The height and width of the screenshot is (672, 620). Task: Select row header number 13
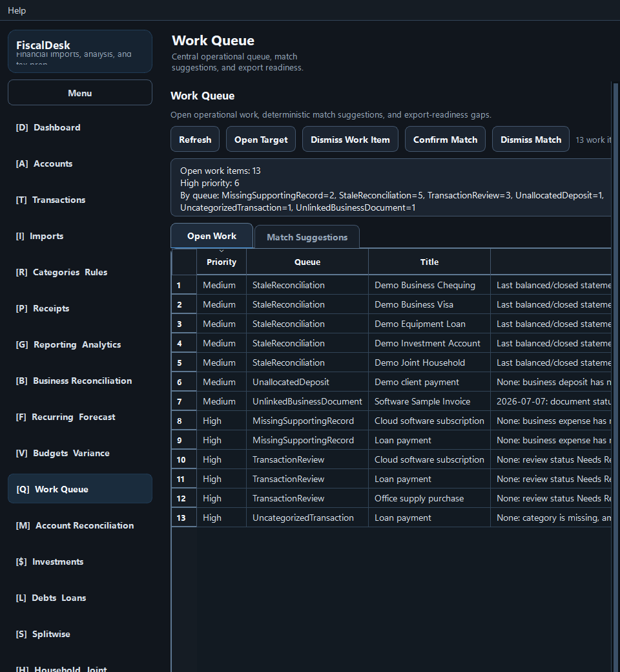(x=184, y=518)
